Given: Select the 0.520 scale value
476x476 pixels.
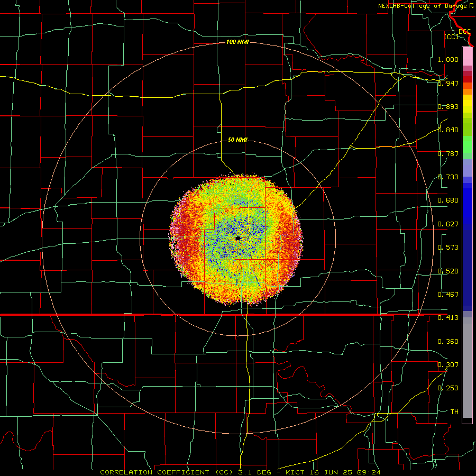Looking at the screenshot, I should click(x=448, y=271).
